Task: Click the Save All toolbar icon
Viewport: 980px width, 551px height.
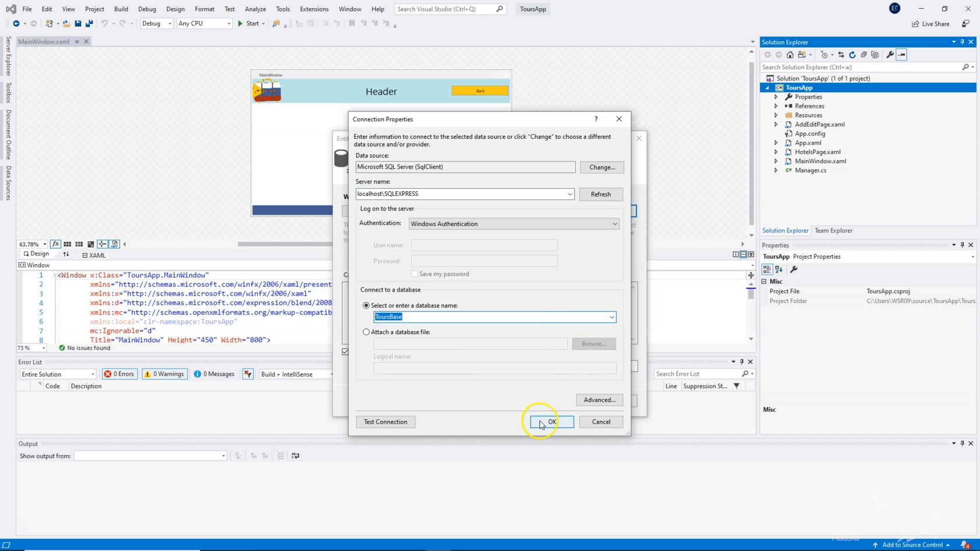Action: (x=89, y=23)
